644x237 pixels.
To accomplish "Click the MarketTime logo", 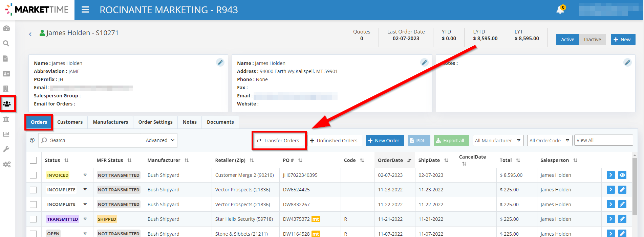I will pos(37,9).
